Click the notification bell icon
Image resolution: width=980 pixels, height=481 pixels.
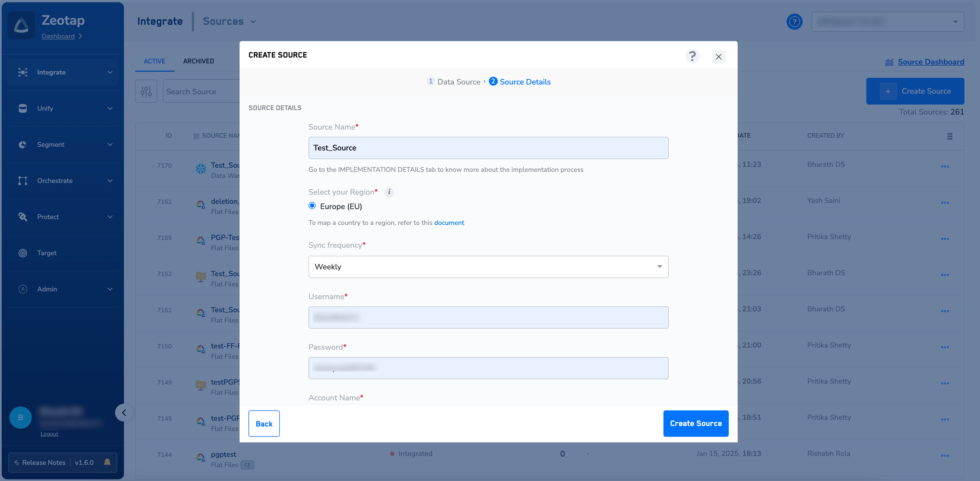coord(107,462)
